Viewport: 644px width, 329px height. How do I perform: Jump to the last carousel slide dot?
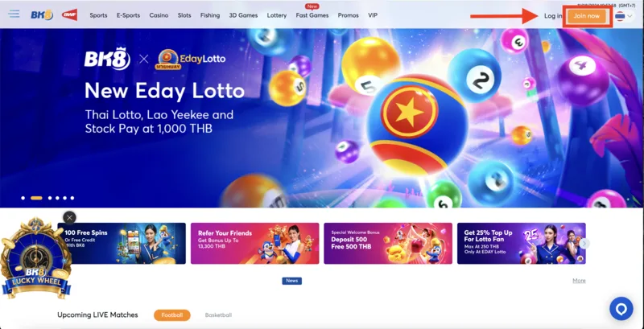click(x=72, y=198)
